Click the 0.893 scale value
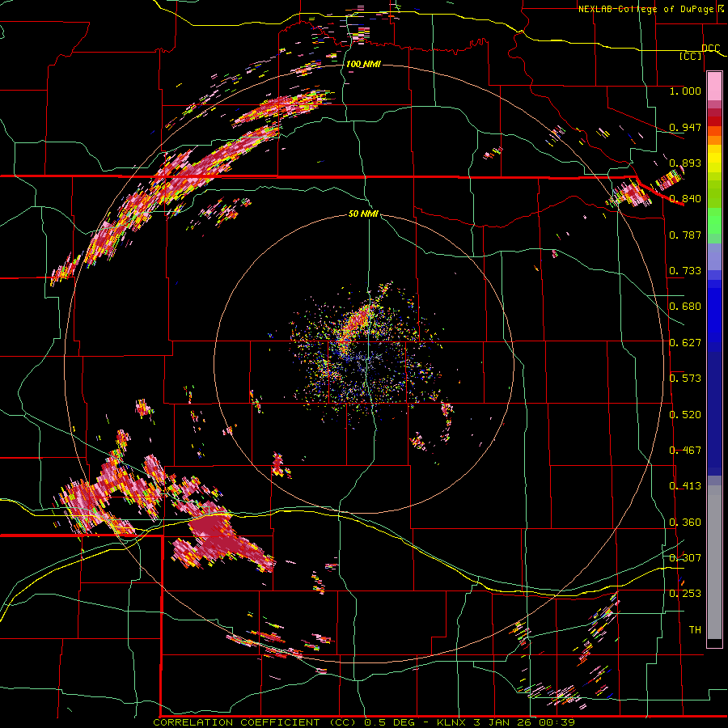 (685, 163)
